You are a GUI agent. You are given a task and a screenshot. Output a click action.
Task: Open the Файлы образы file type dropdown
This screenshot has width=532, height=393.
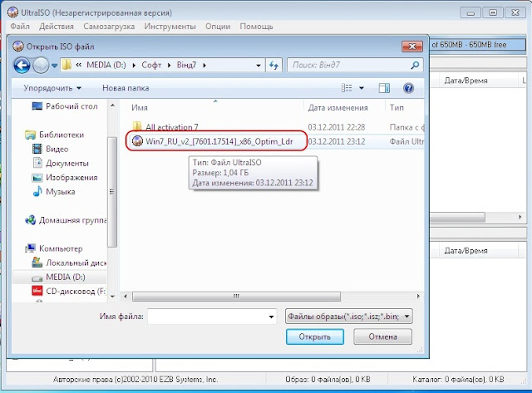point(349,317)
